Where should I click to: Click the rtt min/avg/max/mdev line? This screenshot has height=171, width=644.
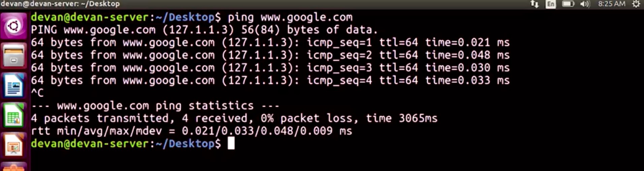pos(191,131)
